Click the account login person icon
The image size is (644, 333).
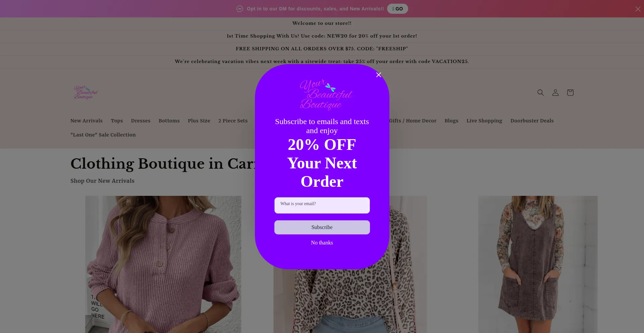555,93
